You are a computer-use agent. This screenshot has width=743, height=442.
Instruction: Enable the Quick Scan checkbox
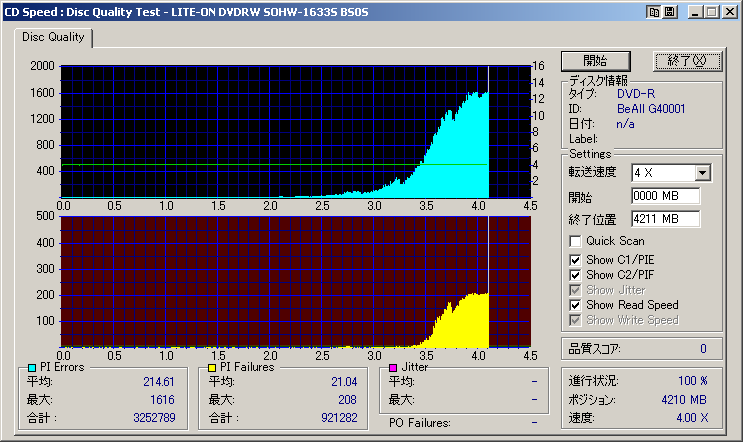point(575,241)
